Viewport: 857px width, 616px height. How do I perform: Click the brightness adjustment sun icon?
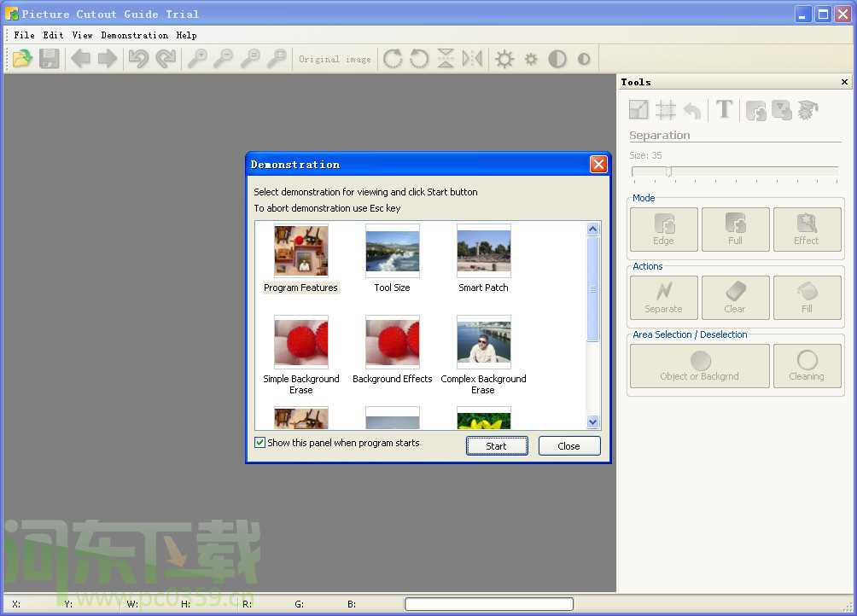pos(504,58)
